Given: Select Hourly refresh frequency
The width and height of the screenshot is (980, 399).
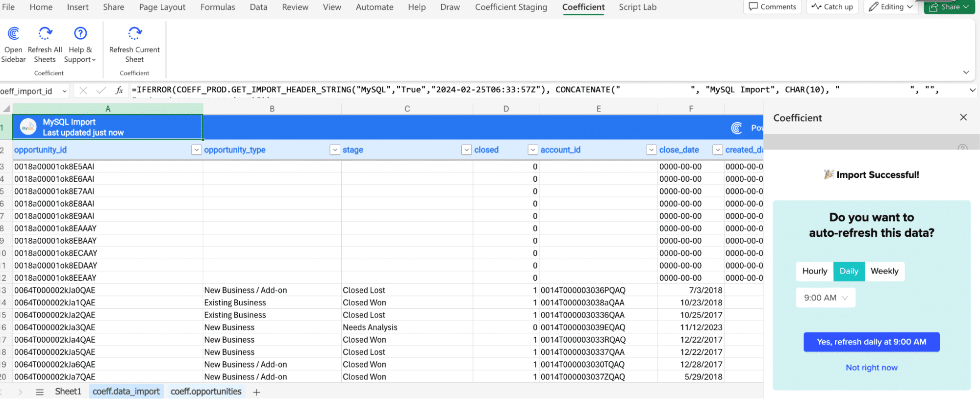Looking at the screenshot, I should click(x=815, y=271).
